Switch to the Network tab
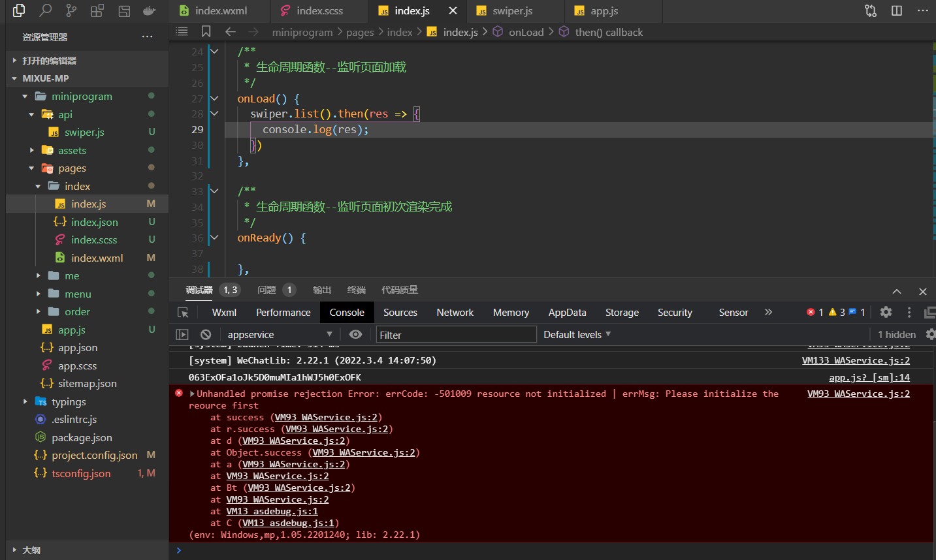Screen dimensions: 936x560 pyautogui.click(x=455, y=313)
